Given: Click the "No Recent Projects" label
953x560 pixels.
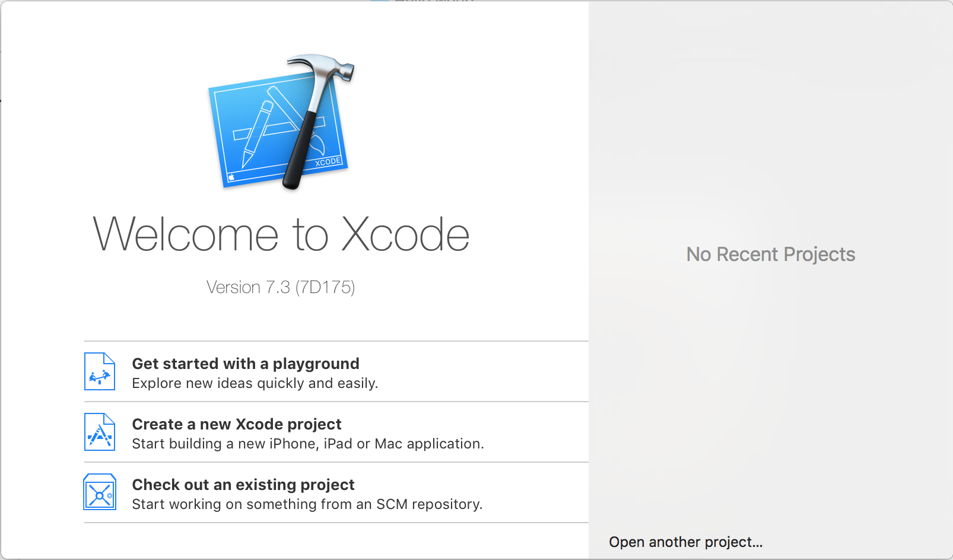Looking at the screenshot, I should point(770,254).
